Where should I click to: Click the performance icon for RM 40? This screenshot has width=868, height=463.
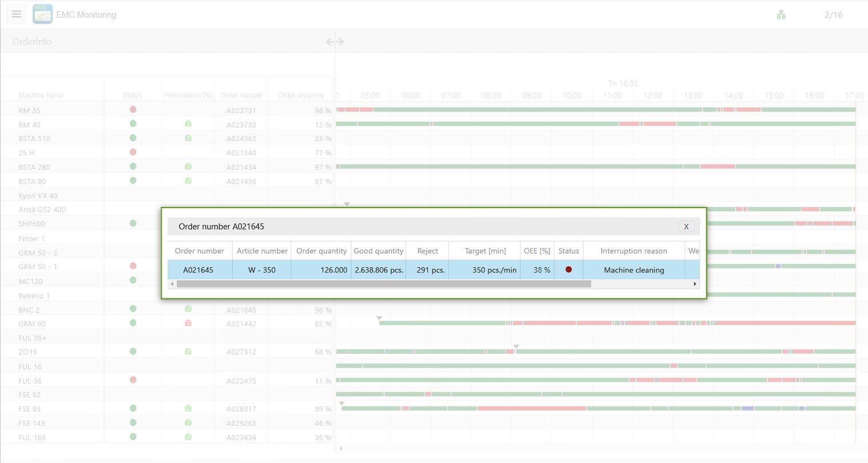click(188, 124)
